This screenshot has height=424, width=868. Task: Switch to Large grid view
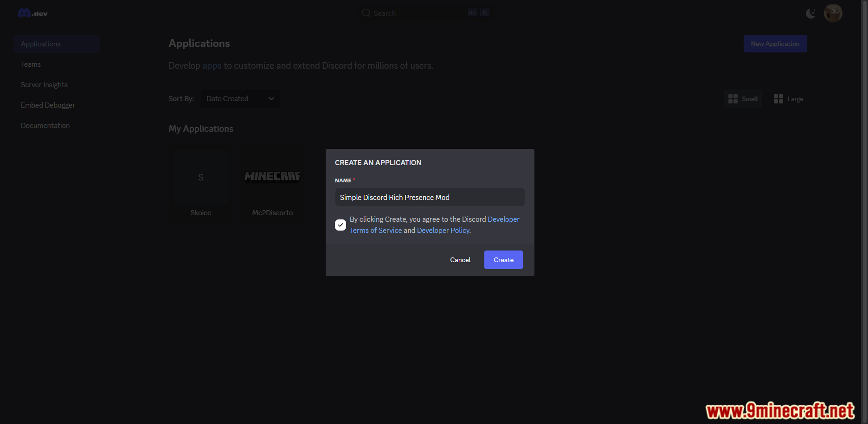pos(788,99)
